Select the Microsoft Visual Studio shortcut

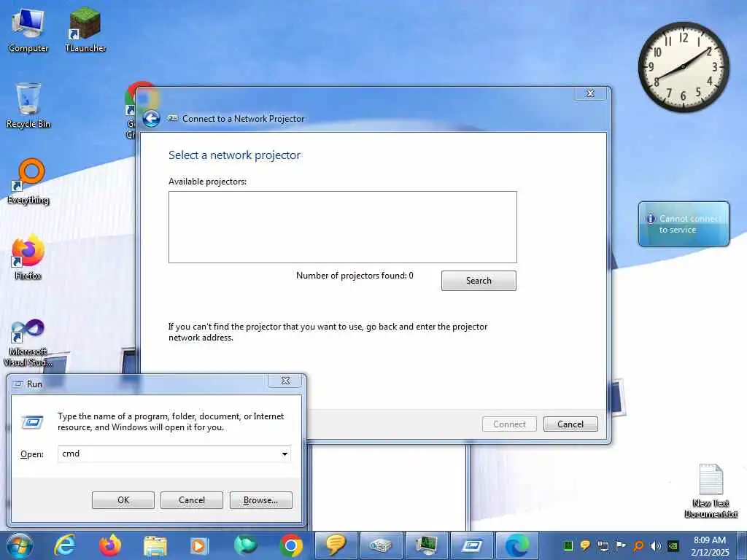coord(28,343)
